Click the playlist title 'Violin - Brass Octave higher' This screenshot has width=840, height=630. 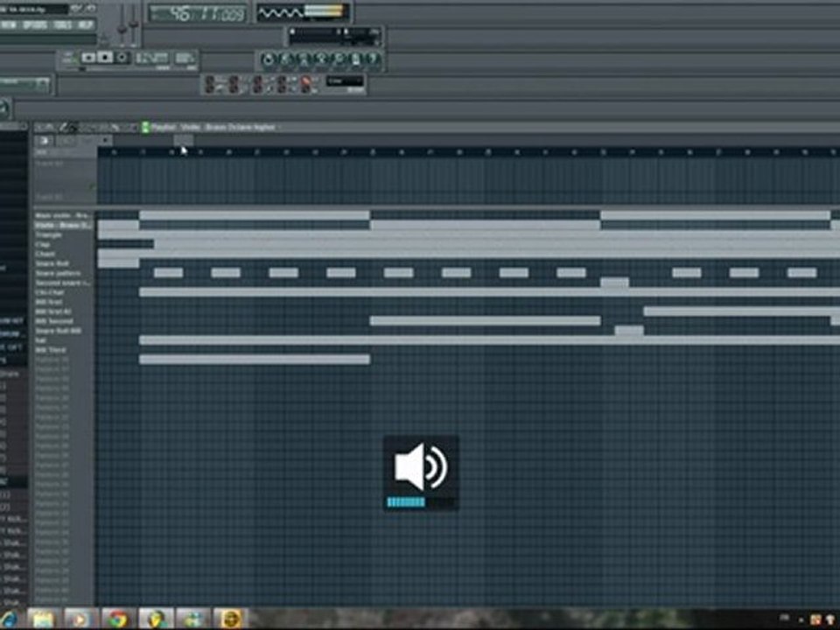(228, 128)
